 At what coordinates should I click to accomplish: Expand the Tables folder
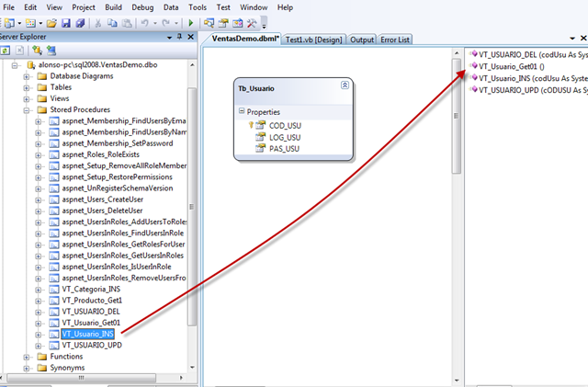pyautogui.click(x=27, y=88)
